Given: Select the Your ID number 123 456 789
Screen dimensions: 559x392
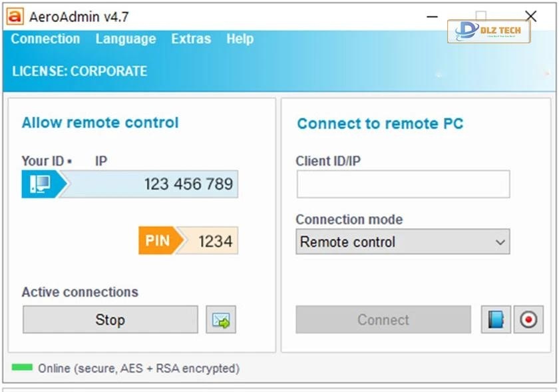Looking at the screenshot, I should click(188, 184).
